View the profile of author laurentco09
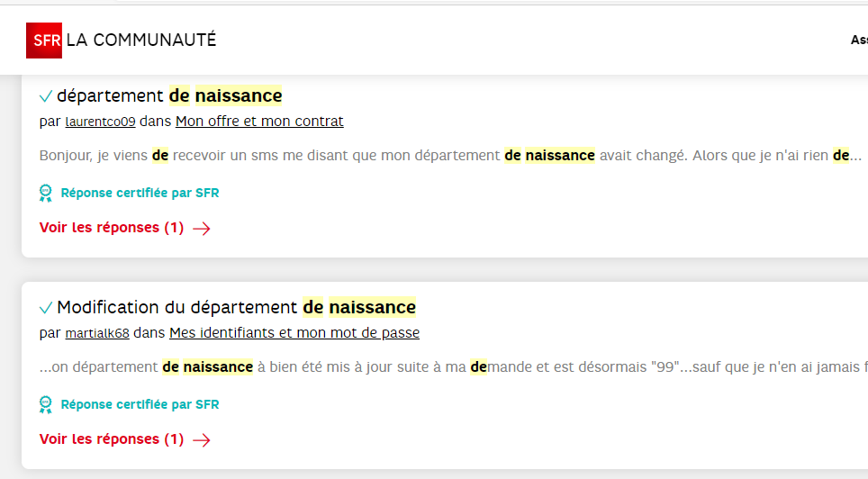 [100, 122]
